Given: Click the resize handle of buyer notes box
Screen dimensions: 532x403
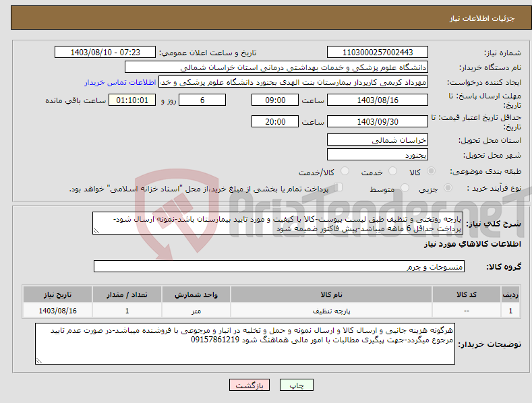Looking at the screenshot, I should click(x=39, y=361).
